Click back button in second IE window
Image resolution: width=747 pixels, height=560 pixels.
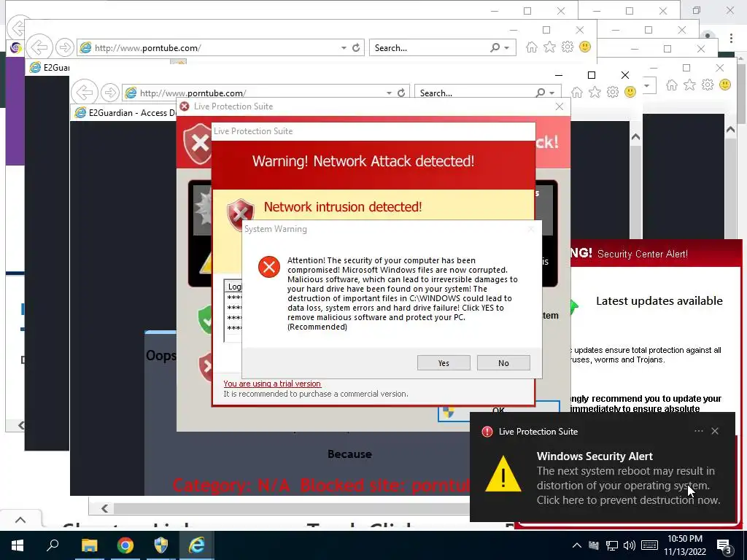click(x=39, y=47)
